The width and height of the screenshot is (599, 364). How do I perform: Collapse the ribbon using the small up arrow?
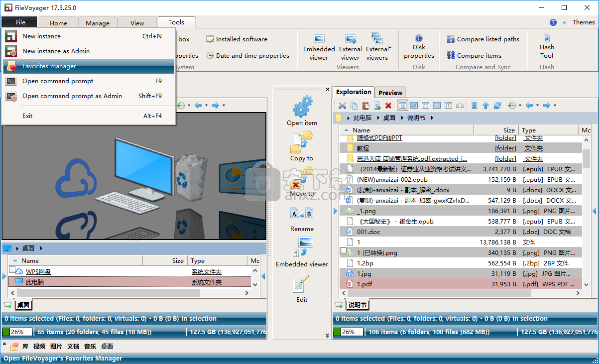tap(564, 22)
